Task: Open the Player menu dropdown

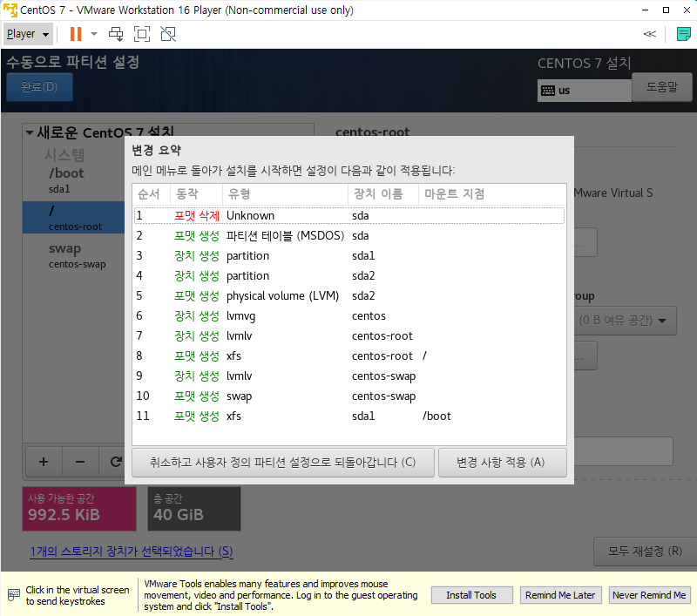Action: pyautogui.click(x=28, y=34)
